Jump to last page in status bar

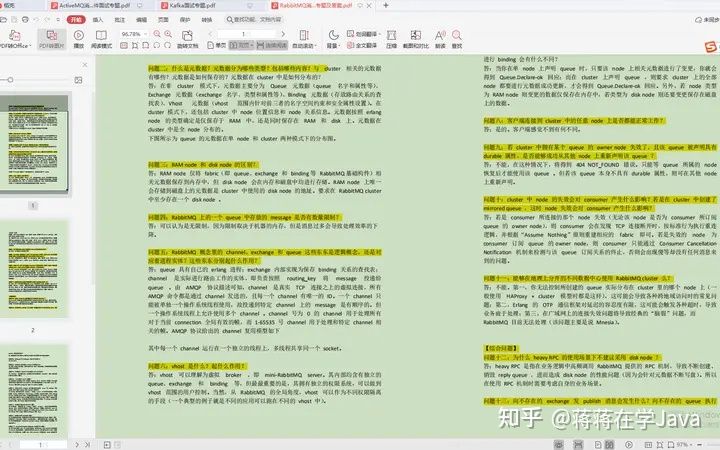pyautogui.click(x=87, y=444)
